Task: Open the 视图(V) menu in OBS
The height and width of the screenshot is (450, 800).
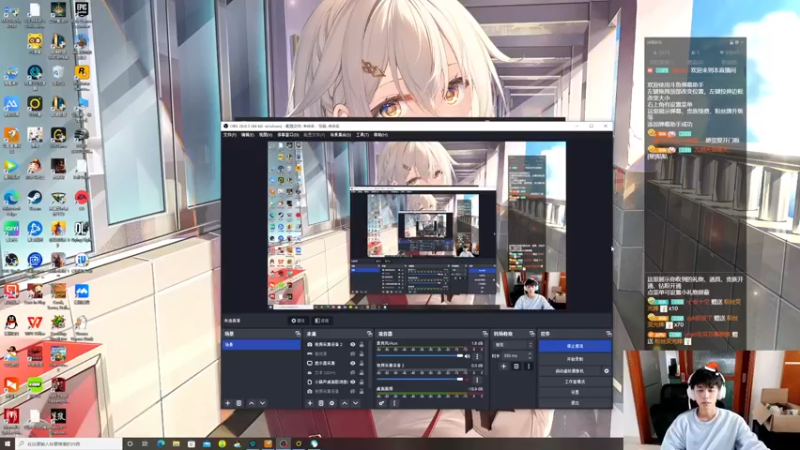Action: (265, 135)
